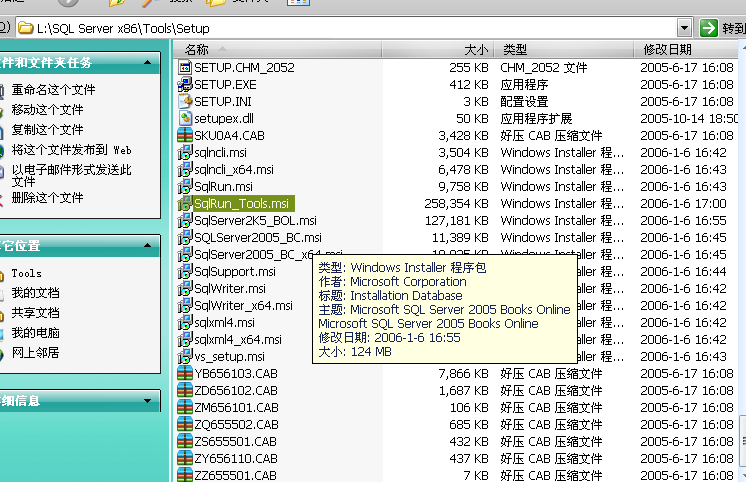The height and width of the screenshot is (482, 746).
Task: Click the sqlncli.msi installer icon
Action: [185, 153]
